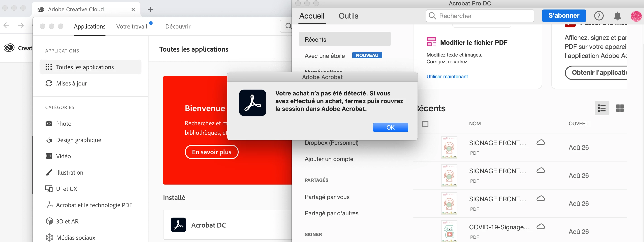Click the Modifier le fichier PDF icon
The image size is (644, 242).
pyautogui.click(x=431, y=42)
